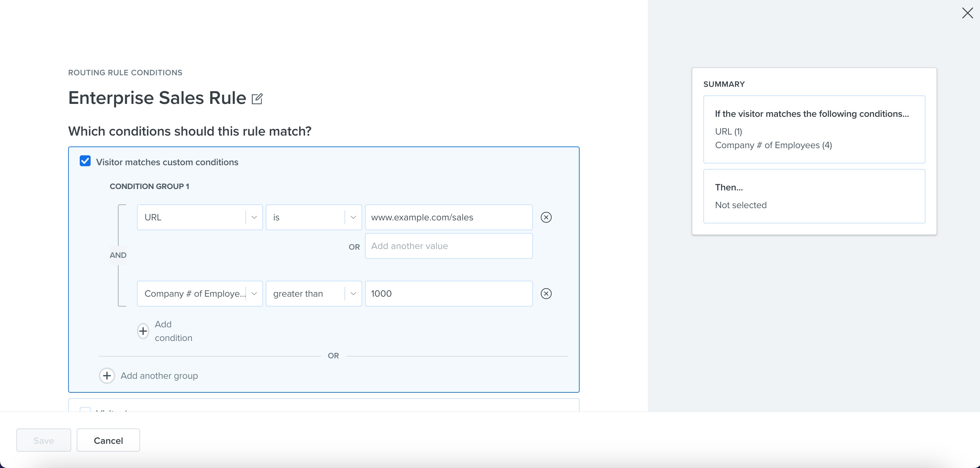Screen dimensions: 980x468
Task: Click the Save button
Action: (x=44, y=440)
